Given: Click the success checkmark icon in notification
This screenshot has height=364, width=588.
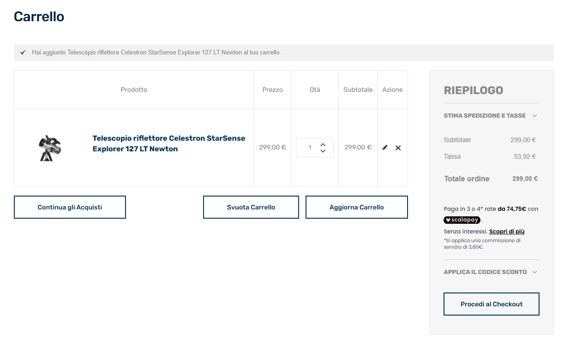Looking at the screenshot, I should coord(23,53).
